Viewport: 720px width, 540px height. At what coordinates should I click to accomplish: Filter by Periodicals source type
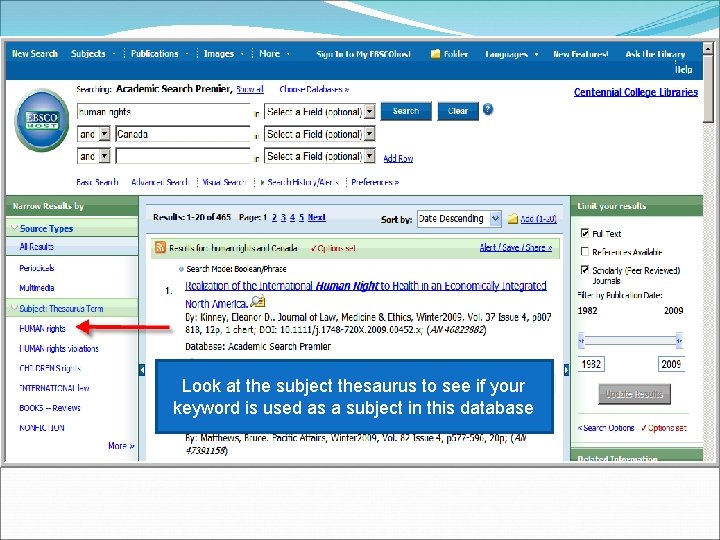coord(37,268)
